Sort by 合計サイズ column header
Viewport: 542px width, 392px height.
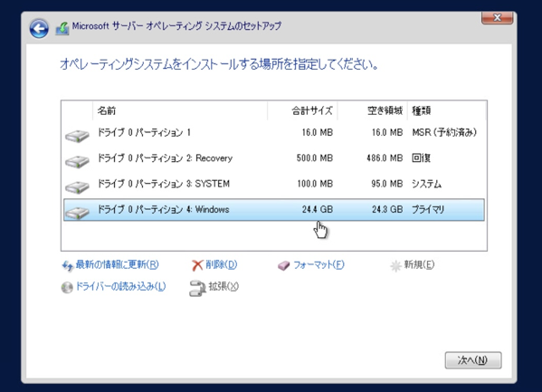tap(302, 110)
